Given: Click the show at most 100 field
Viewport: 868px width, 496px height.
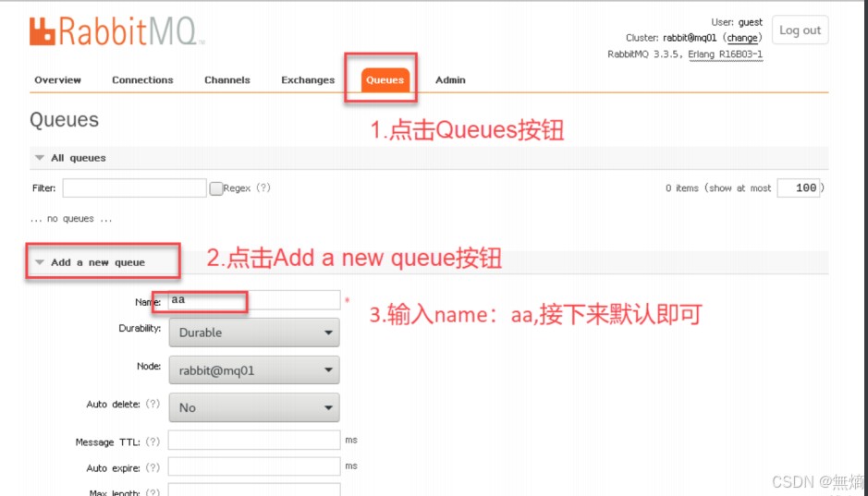Looking at the screenshot, I should 799,188.
